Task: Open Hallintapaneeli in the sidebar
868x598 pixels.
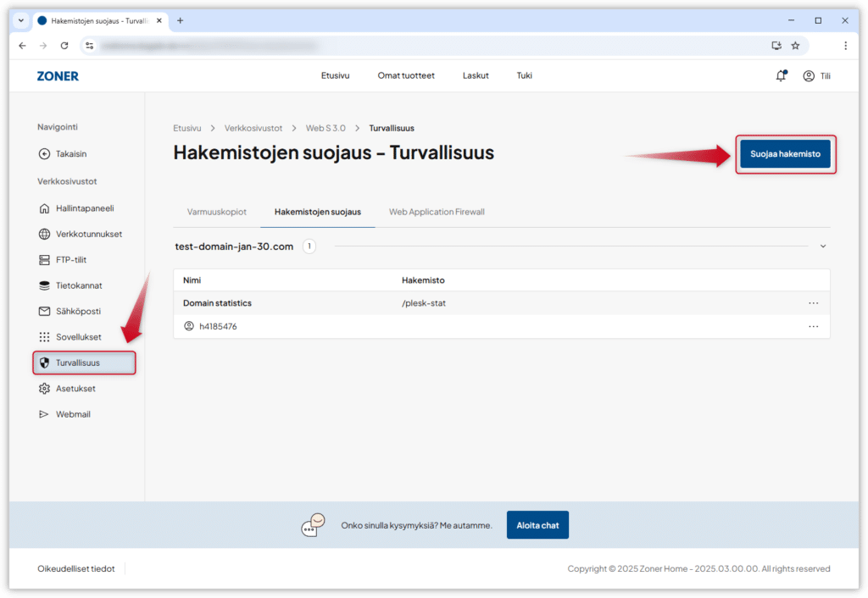Action: pyautogui.click(x=84, y=208)
